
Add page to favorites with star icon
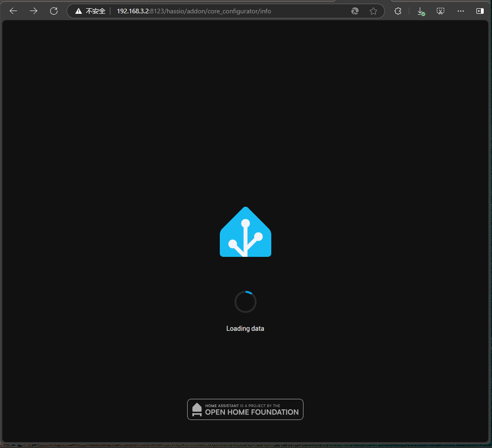coord(373,11)
